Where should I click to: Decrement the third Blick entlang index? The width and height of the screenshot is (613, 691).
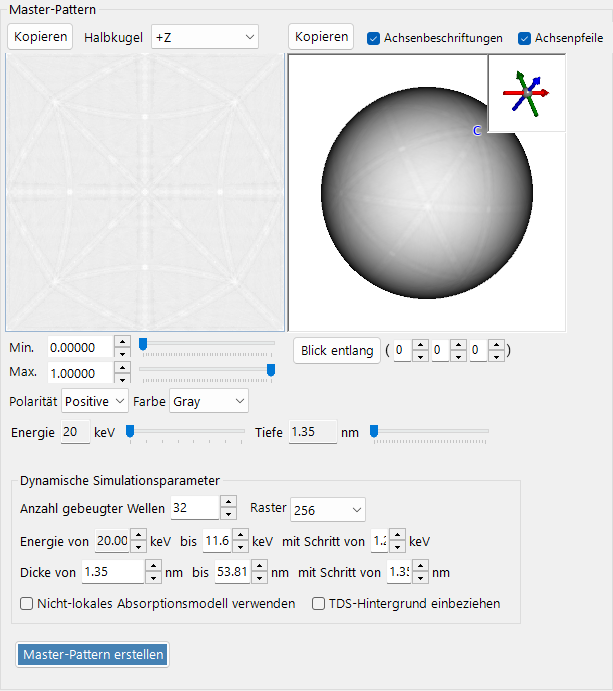pos(497,356)
